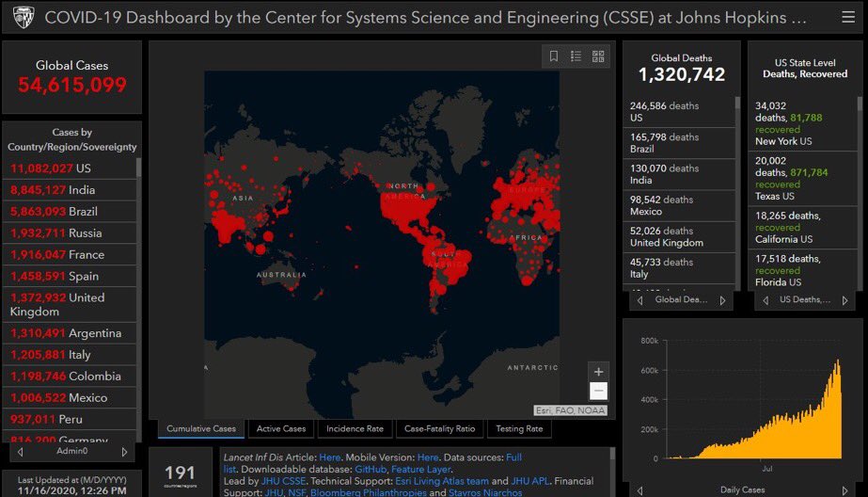The width and height of the screenshot is (868, 497).
Task: Open the Bloomberg Philanthropies link
Action: click(x=368, y=492)
